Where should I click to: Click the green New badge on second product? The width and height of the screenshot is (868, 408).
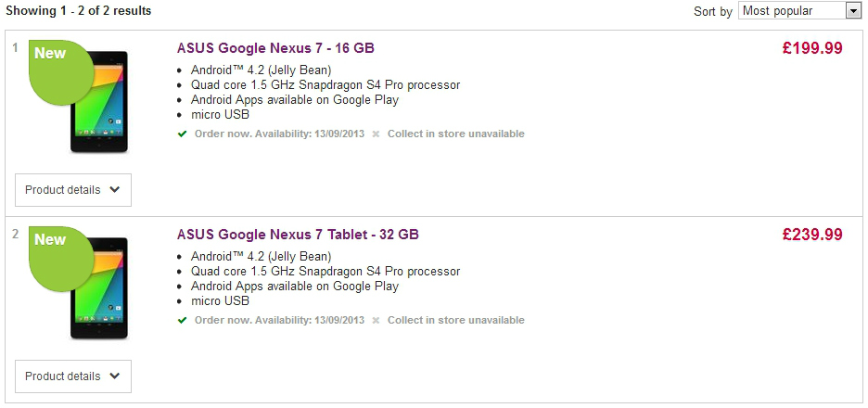(x=59, y=258)
